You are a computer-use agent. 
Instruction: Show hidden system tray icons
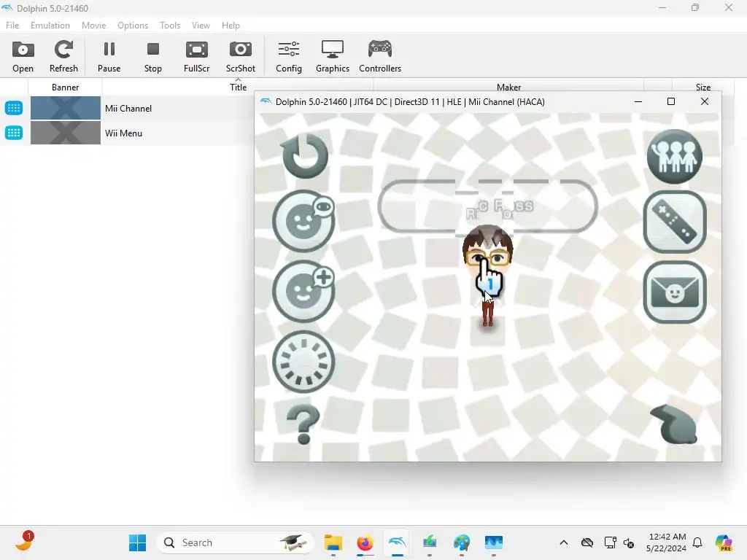tap(564, 542)
